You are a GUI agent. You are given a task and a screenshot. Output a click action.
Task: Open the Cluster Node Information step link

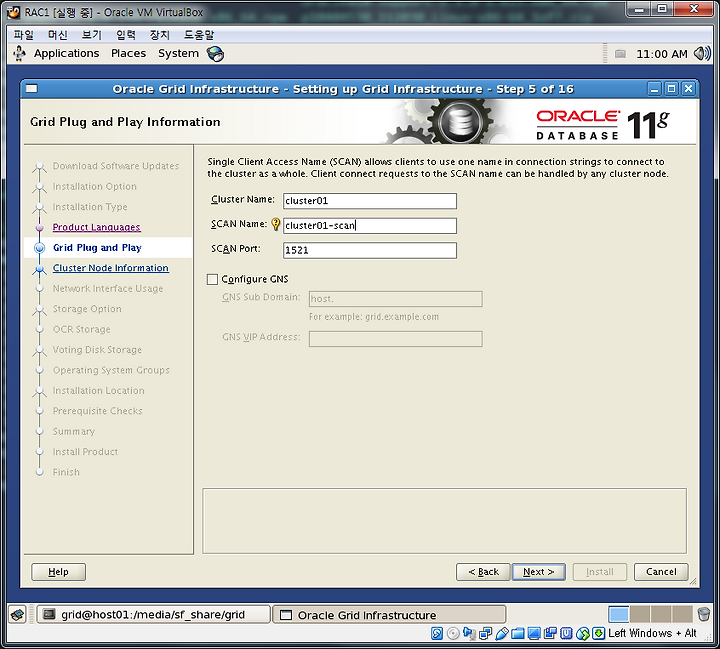tap(111, 268)
